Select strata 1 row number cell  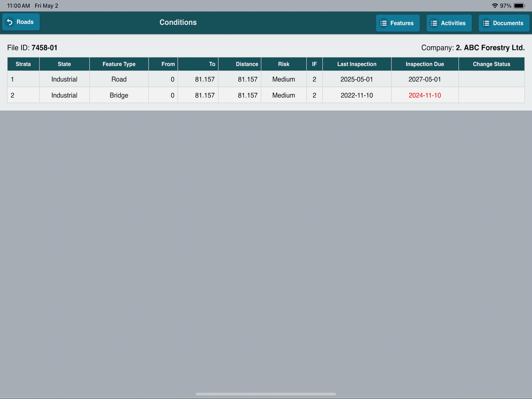point(23,79)
